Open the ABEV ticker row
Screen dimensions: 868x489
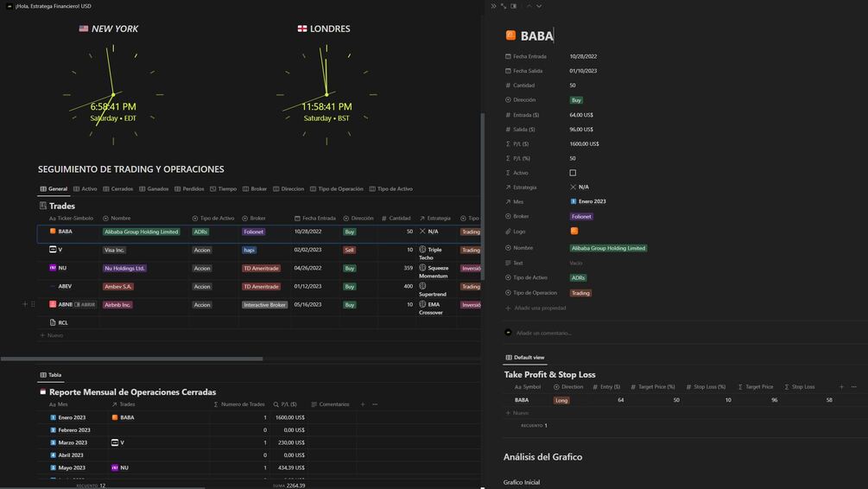65,286
